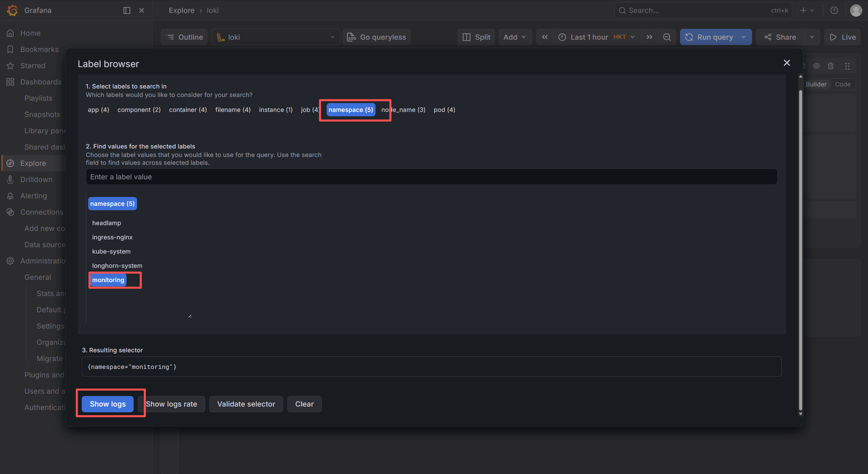Switch to the Builder query mode

816,84
